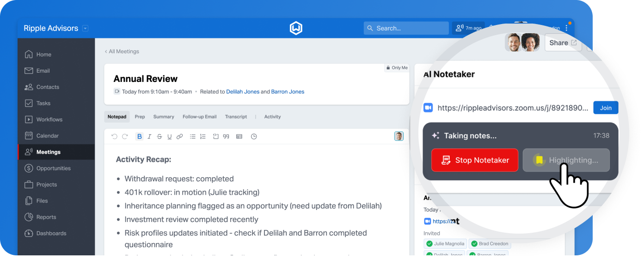Screen dimensions: 644x266
Task: Click the Brad Creedon invitee chip
Action: [x=490, y=244]
